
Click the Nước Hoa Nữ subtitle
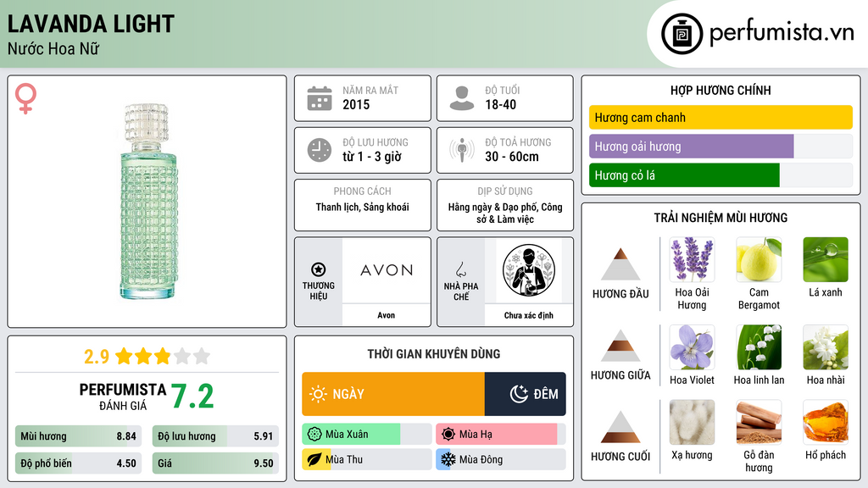tap(53, 48)
